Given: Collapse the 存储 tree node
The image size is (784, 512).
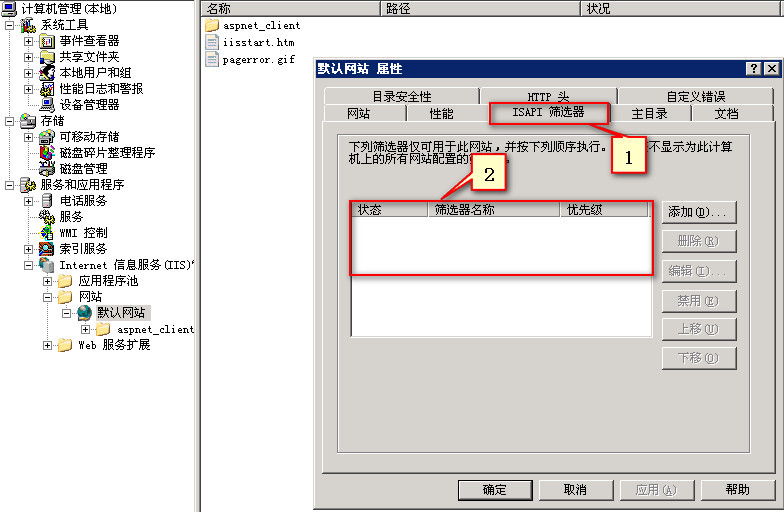Looking at the screenshot, I should 10,121.
